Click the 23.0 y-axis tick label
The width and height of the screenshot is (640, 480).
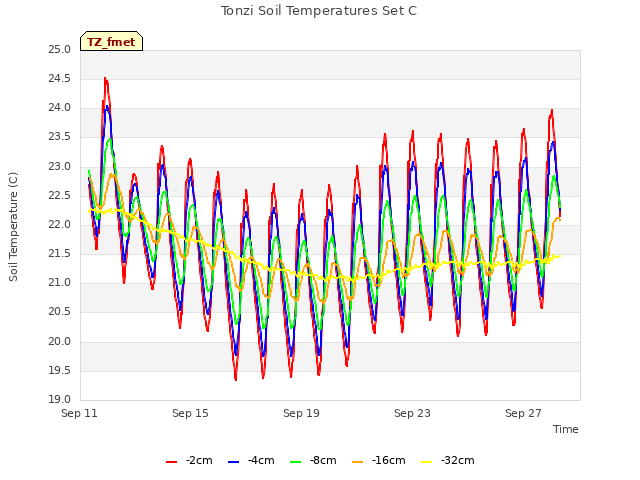tap(60, 167)
